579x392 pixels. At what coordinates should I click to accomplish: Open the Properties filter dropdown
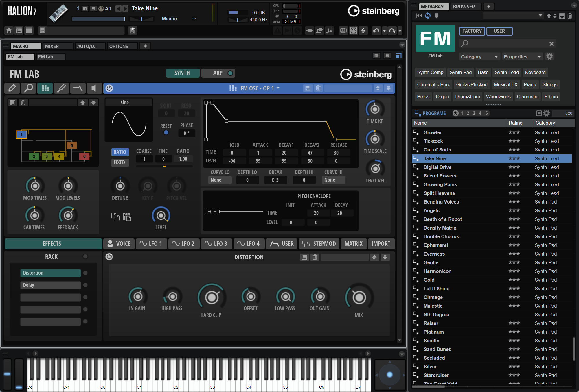pyautogui.click(x=522, y=57)
